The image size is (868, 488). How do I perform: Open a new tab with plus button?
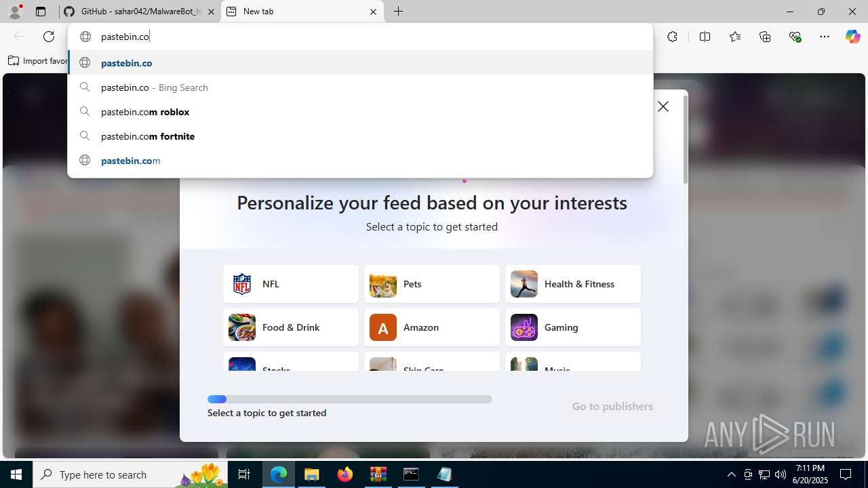pyautogui.click(x=399, y=12)
